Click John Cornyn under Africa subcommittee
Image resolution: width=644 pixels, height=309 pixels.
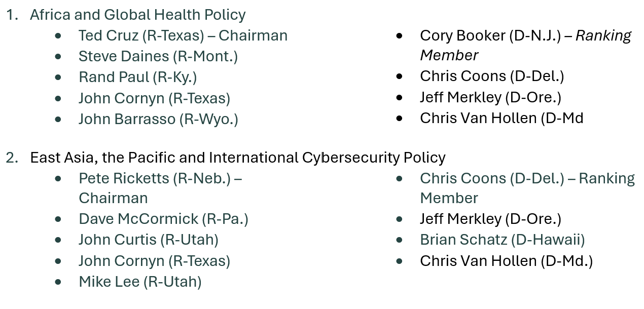[155, 98]
